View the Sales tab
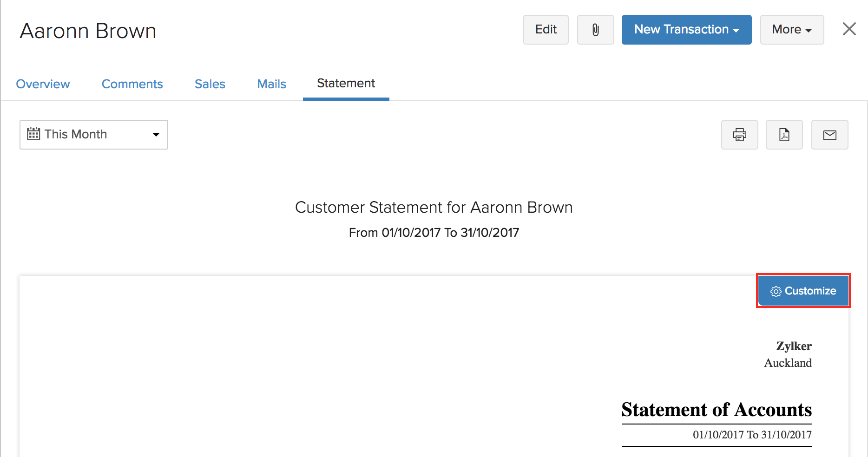The height and width of the screenshot is (457, 868). point(210,84)
